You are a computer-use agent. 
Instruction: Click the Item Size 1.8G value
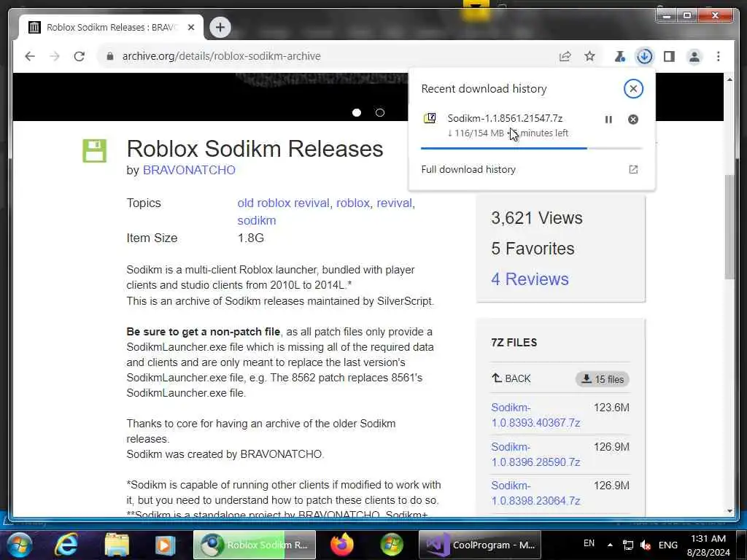(251, 238)
